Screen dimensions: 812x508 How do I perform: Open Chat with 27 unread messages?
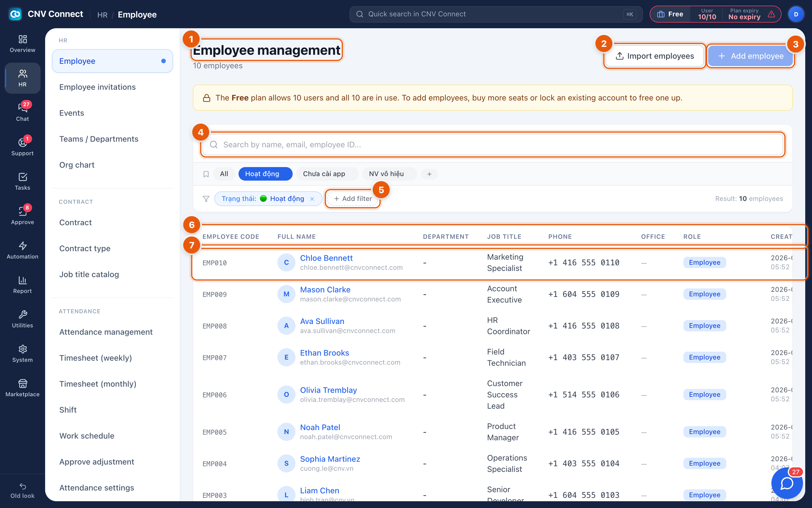coord(23,112)
